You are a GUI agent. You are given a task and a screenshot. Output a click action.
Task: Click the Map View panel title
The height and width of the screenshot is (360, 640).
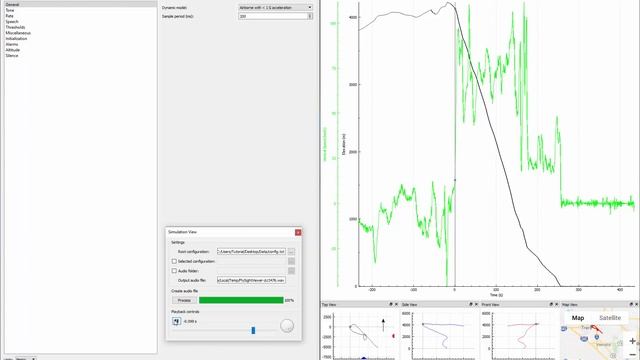570,304
